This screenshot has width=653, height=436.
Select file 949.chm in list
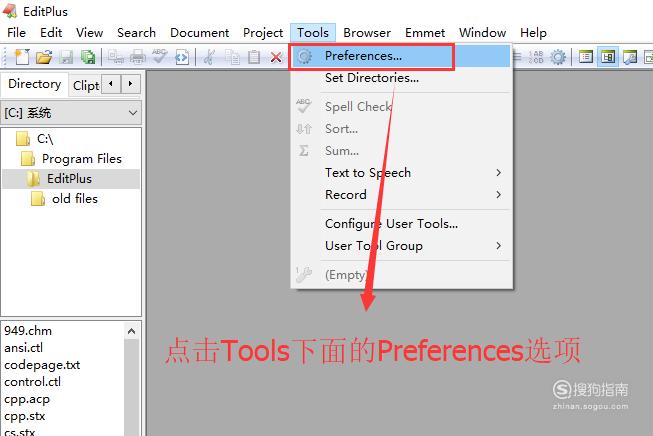click(28, 331)
